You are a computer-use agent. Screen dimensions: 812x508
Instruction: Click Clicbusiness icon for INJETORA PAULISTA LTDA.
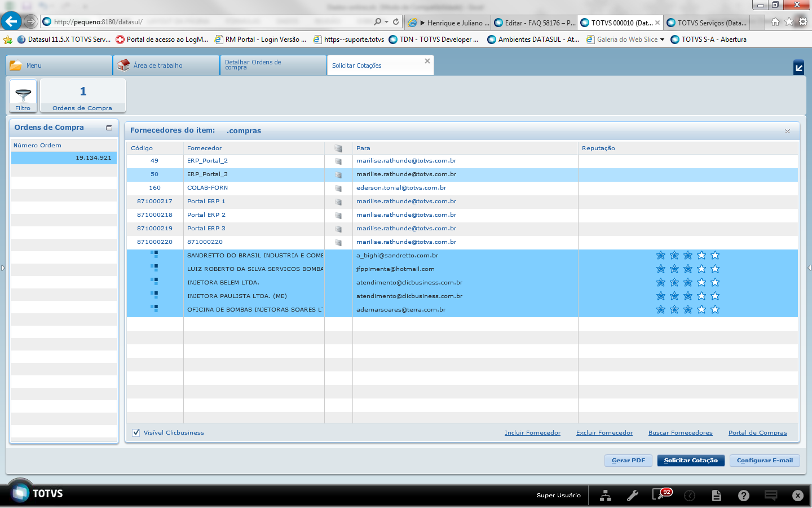pyautogui.click(x=155, y=296)
